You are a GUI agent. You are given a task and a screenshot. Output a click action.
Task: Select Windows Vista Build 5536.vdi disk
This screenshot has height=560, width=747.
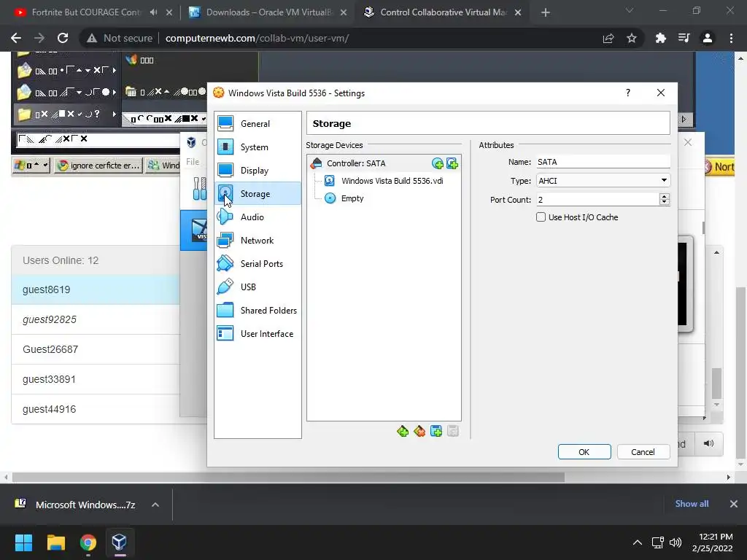click(x=384, y=181)
